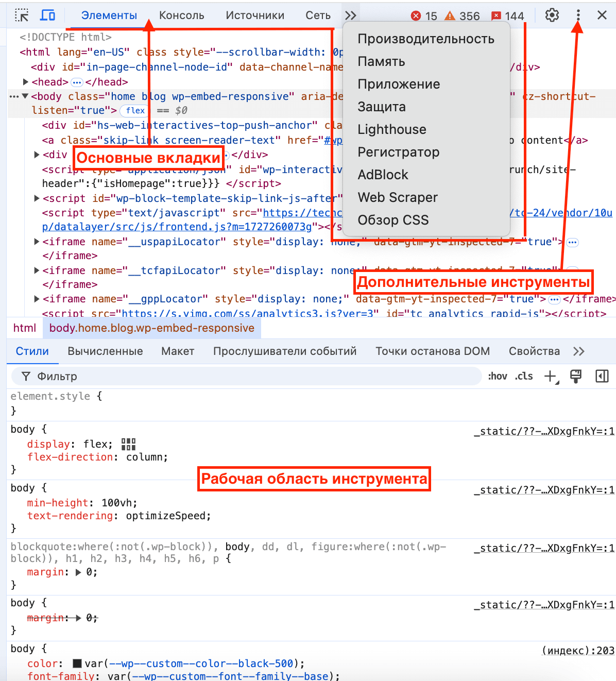The height and width of the screenshot is (681, 616).
Task: Toggle the device toolbar icon
Action: 48,15
